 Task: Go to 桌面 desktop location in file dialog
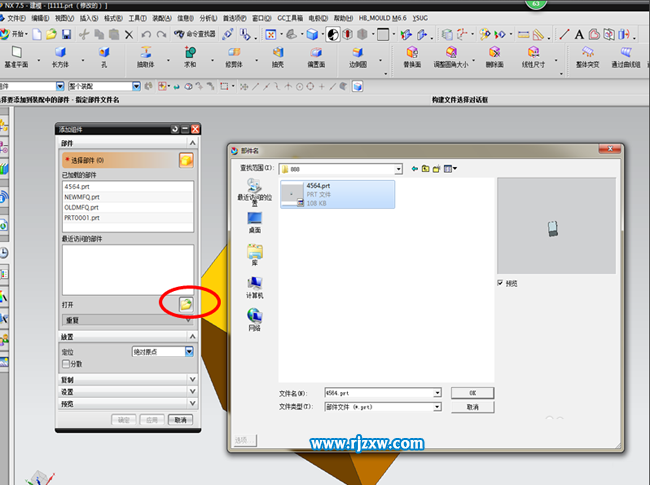click(254, 223)
